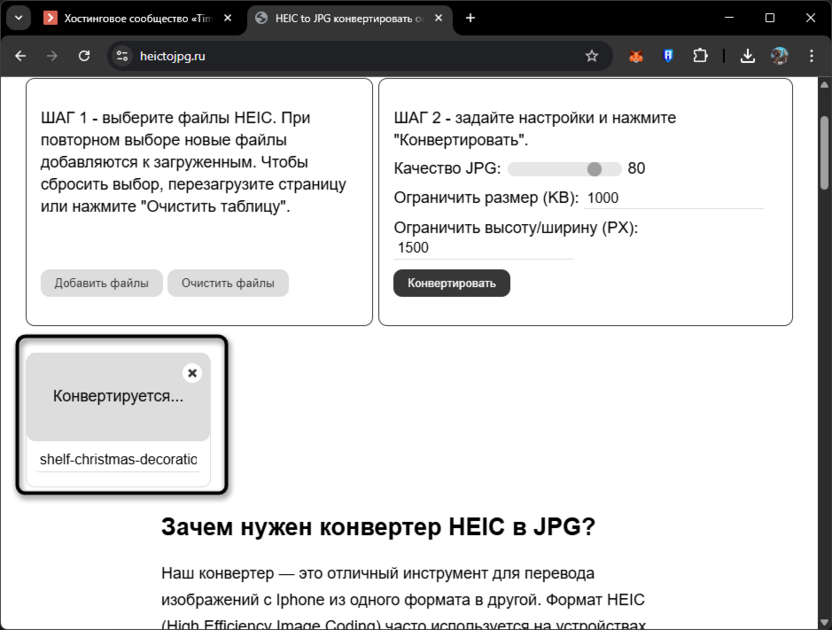Clear files with Очистить файлы
This screenshot has width=832, height=630.
coord(227,283)
